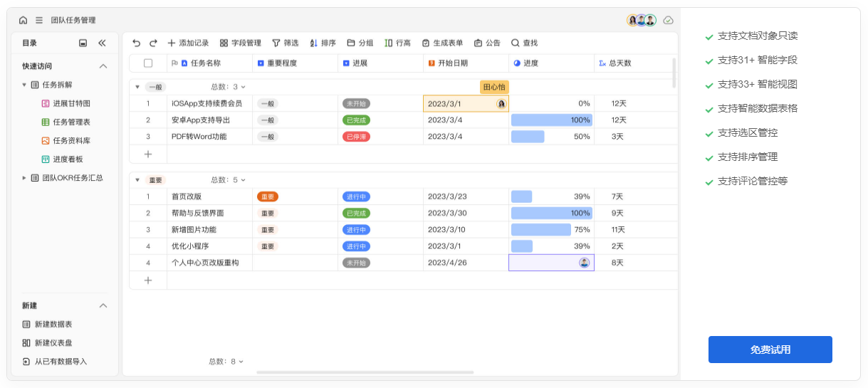Viewport: 868px width, 388px height.
Task: Collapse the sidebar with double-chevron icon
Action: pyautogui.click(x=102, y=43)
